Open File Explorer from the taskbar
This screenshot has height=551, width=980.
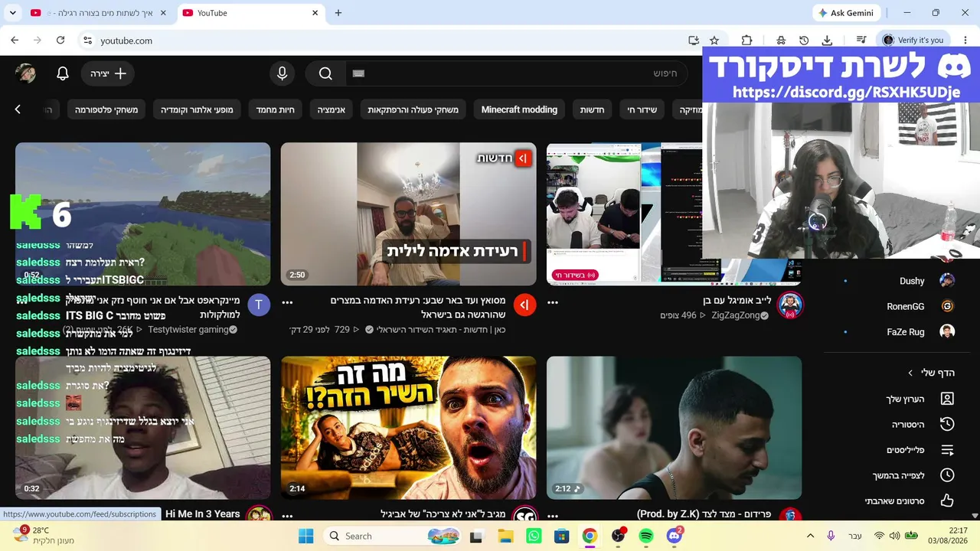[x=505, y=536]
